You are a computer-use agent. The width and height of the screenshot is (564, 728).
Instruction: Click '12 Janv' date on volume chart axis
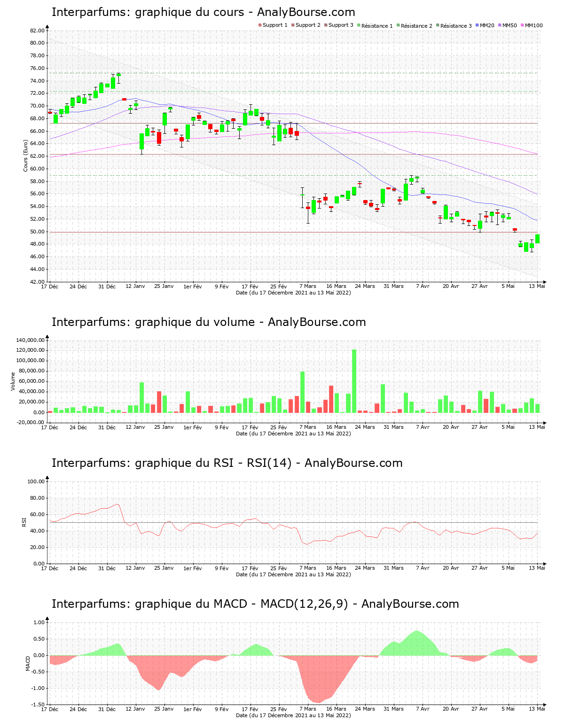click(135, 427)
